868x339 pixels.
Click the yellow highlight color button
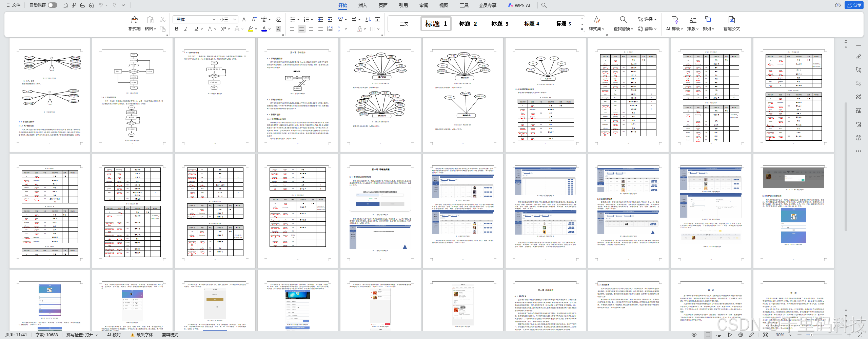(251, 29)
